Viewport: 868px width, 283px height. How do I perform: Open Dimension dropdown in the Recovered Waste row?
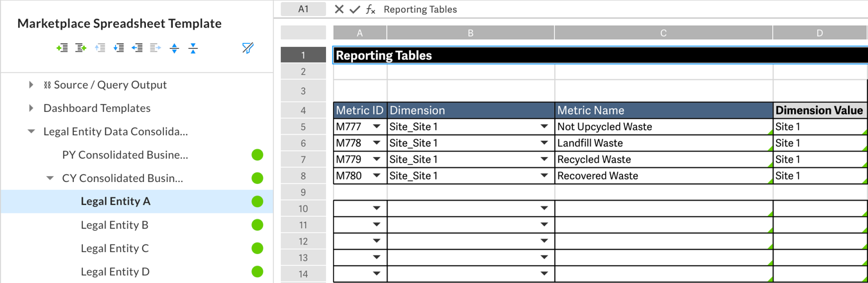point(544,176)
